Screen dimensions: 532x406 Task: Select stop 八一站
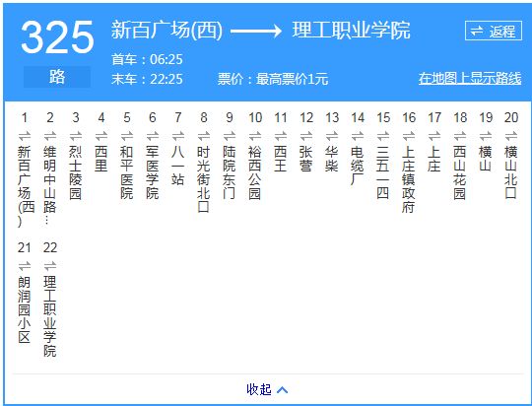(x=178, y=166)
